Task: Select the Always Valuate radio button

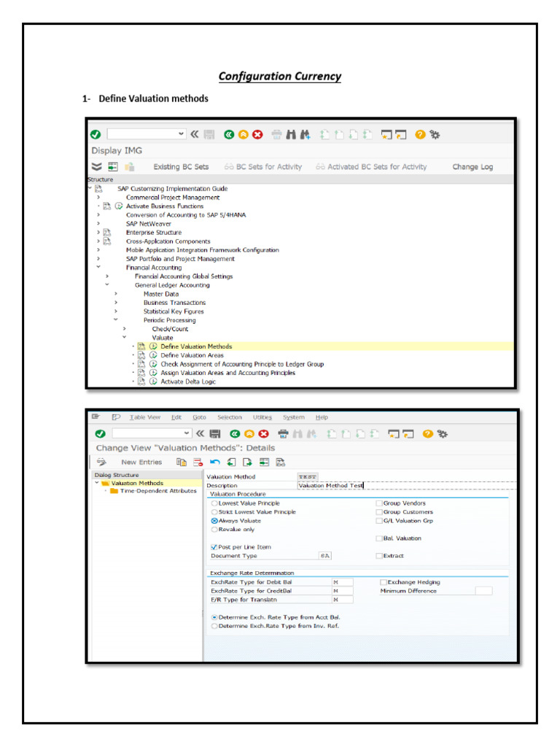Action: [x=214, y=521]
